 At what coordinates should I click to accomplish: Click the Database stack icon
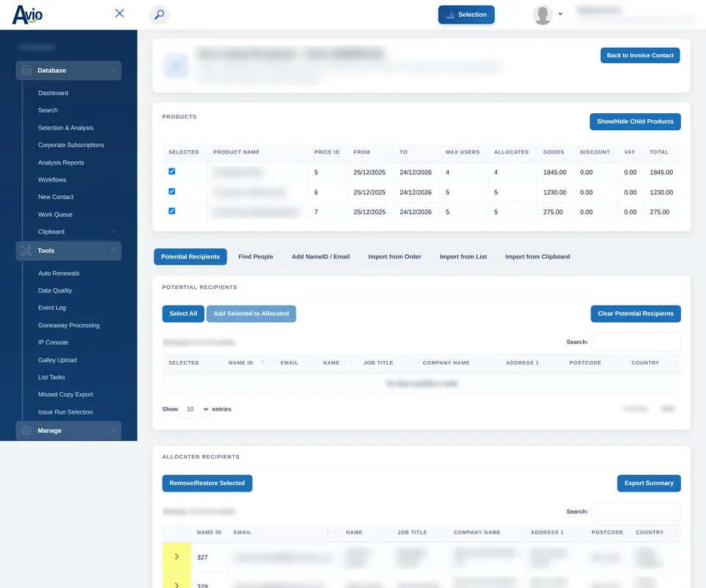click(26, 71)
